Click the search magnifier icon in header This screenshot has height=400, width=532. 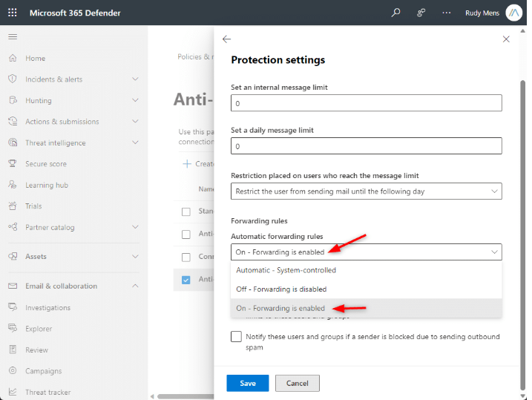click(395, 13)
